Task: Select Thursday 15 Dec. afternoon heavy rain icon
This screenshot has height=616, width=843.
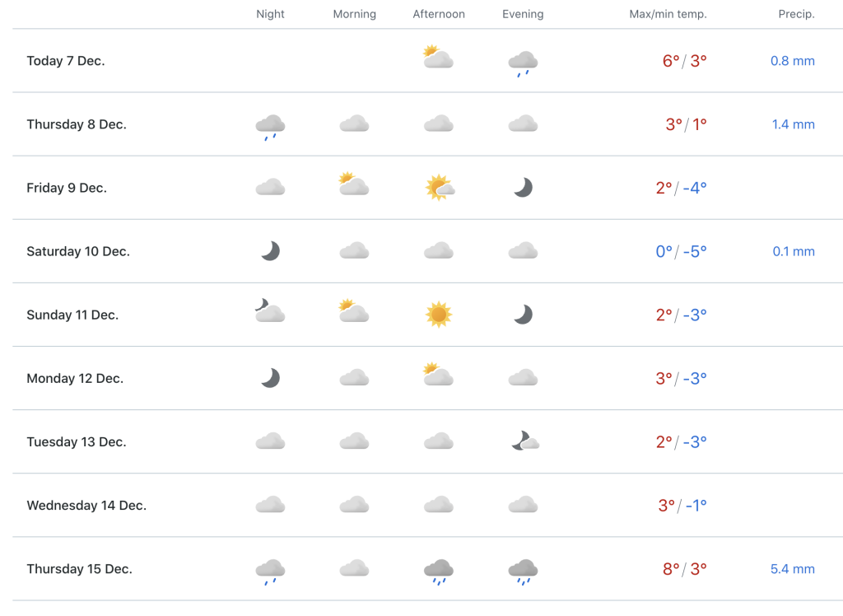Action: tap(439, 572)
